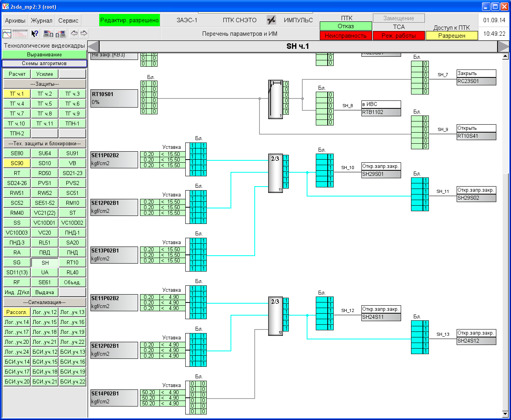Select the Выравнивание section
Viewport: 511px width, 420px height.
44,54
